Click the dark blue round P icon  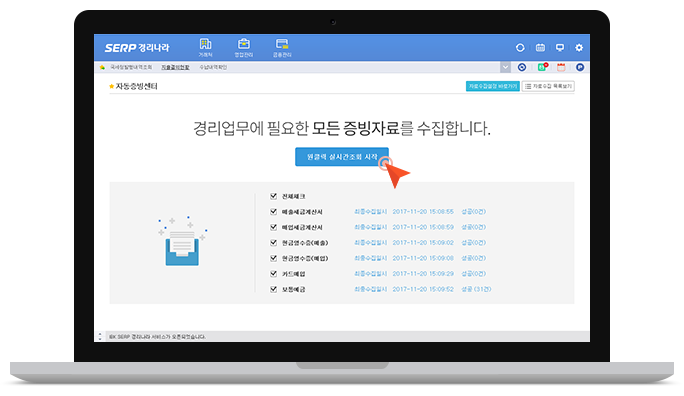[x=580, y=67]
